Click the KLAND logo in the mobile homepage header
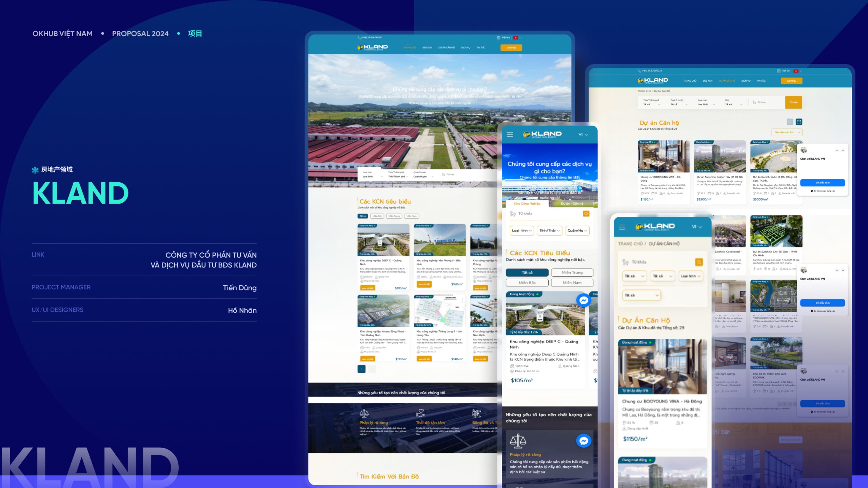This screenshot has width=868, height=488. [x=542, y=135]
